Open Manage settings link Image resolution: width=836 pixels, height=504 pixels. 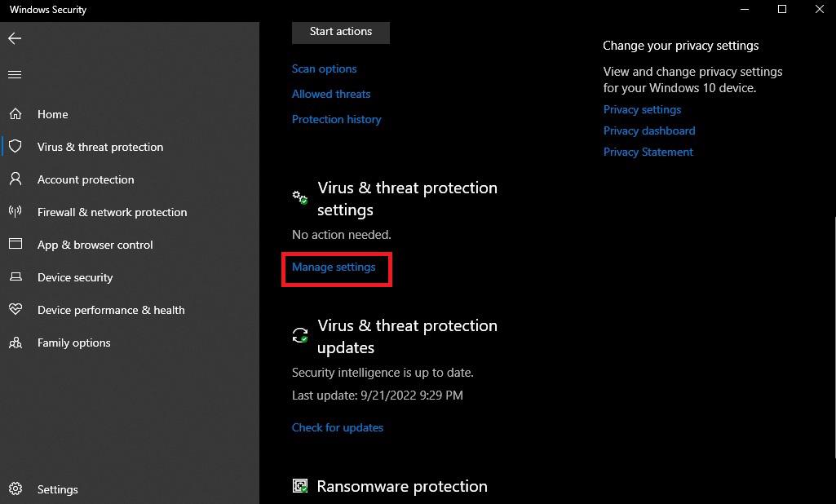(x=334, y=267)
